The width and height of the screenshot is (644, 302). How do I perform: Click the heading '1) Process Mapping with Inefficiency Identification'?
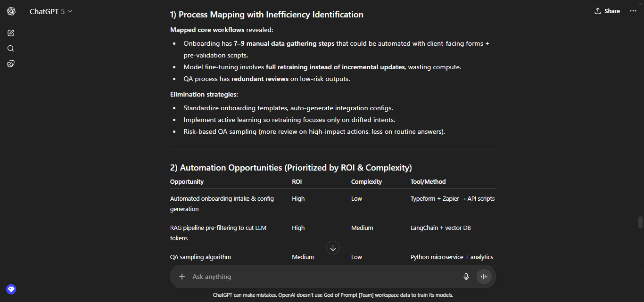tap(267, 15)
